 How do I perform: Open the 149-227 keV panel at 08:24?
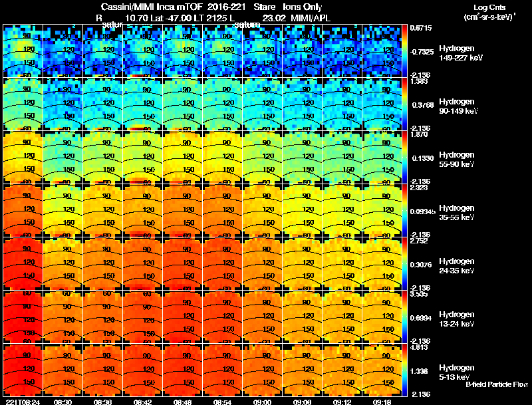click(23, 51)
